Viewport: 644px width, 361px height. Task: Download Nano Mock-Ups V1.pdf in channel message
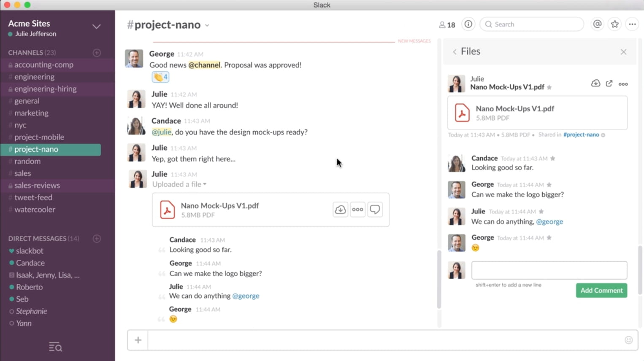click(x=340, y=210)
